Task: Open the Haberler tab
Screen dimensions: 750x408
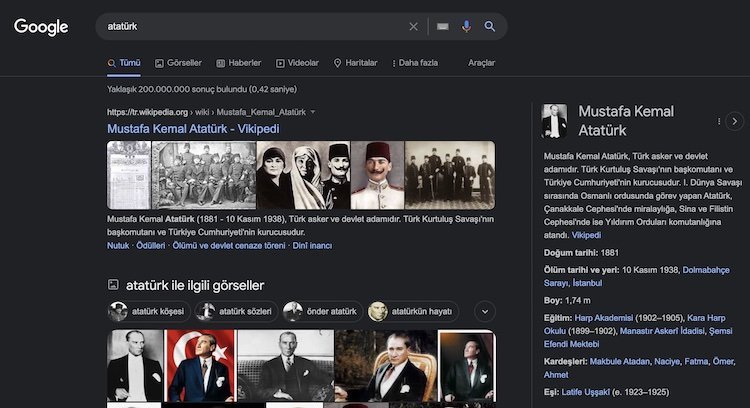Action: point(238,63)
